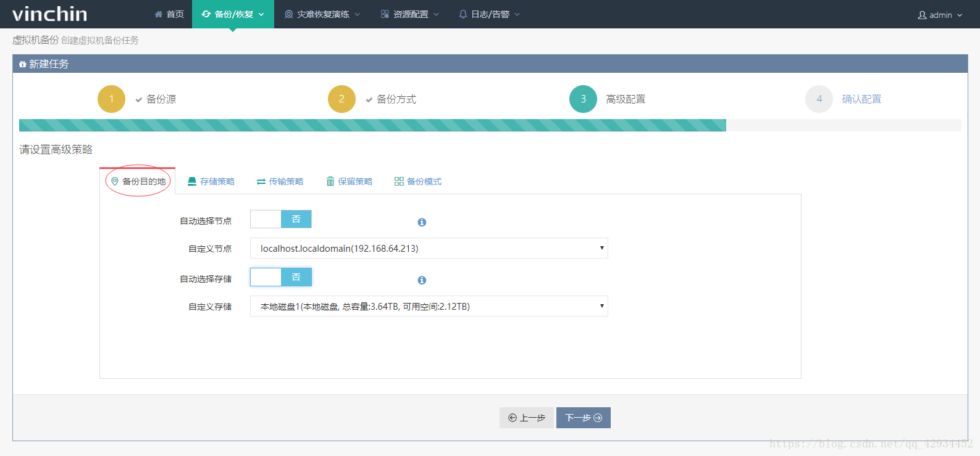This screenshot has width=980, height=456.
Task: Click the 上一步 previous button
Action: tap(526, 418)
